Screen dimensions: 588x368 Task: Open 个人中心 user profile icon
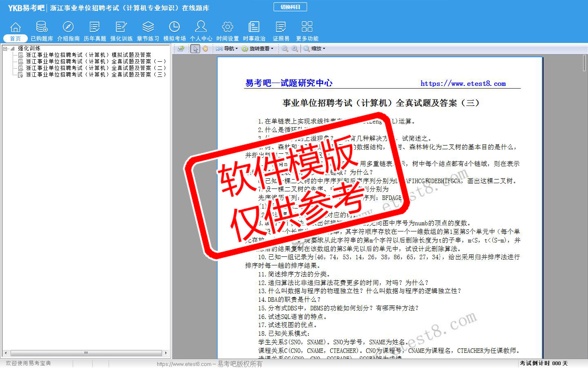click(x=201, y=27)
